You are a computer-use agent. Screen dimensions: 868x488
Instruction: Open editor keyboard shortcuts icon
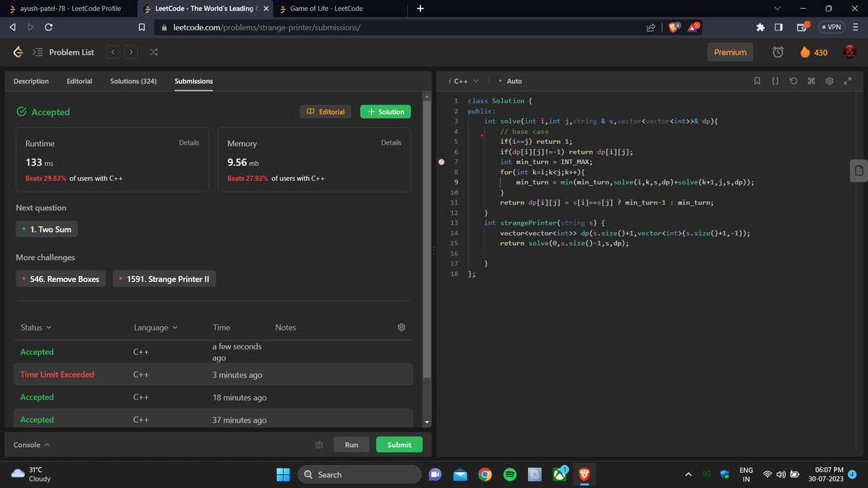811,81
